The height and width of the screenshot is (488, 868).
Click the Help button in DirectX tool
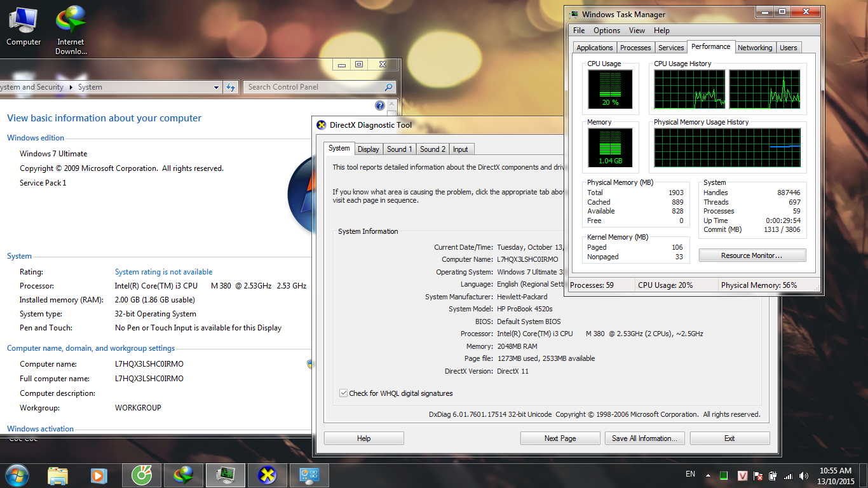click(364, 438)
